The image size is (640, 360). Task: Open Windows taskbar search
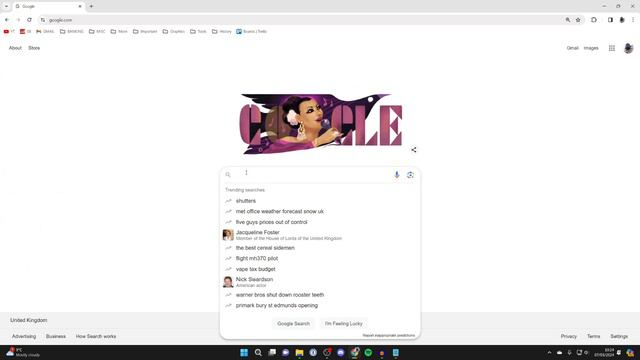[258, 353]
